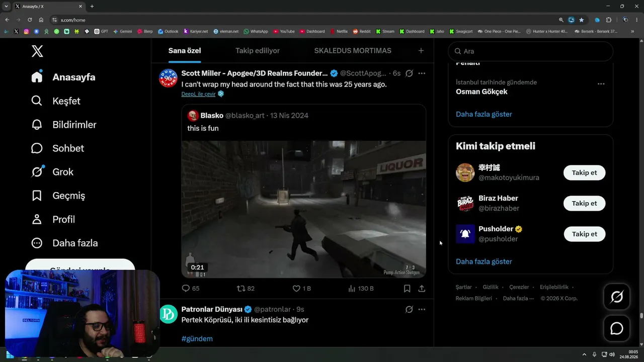
Task: Follow Pusholder with Takip et
Action: point(584,234)
